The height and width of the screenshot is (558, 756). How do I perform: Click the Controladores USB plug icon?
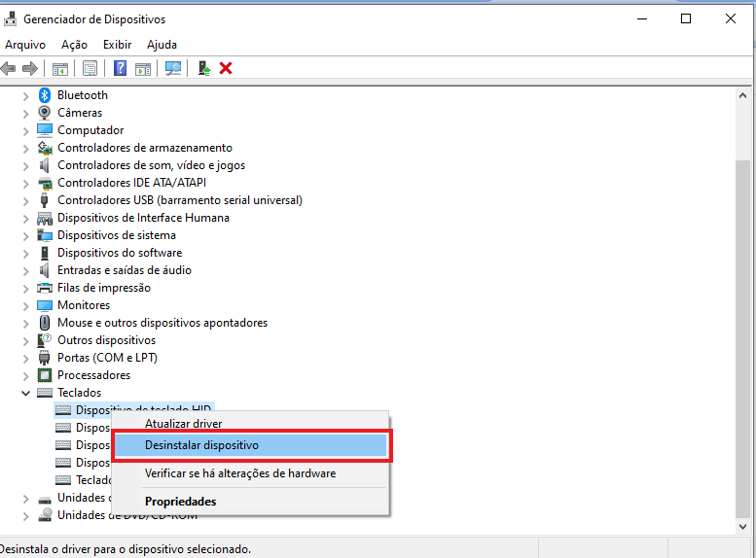tap(45, 200)
